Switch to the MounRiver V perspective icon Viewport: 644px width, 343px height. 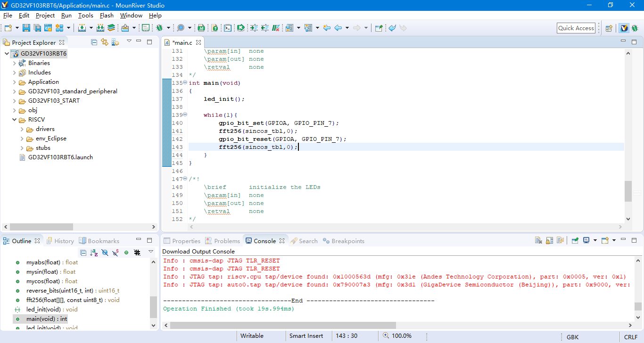[x=624, y=28]
